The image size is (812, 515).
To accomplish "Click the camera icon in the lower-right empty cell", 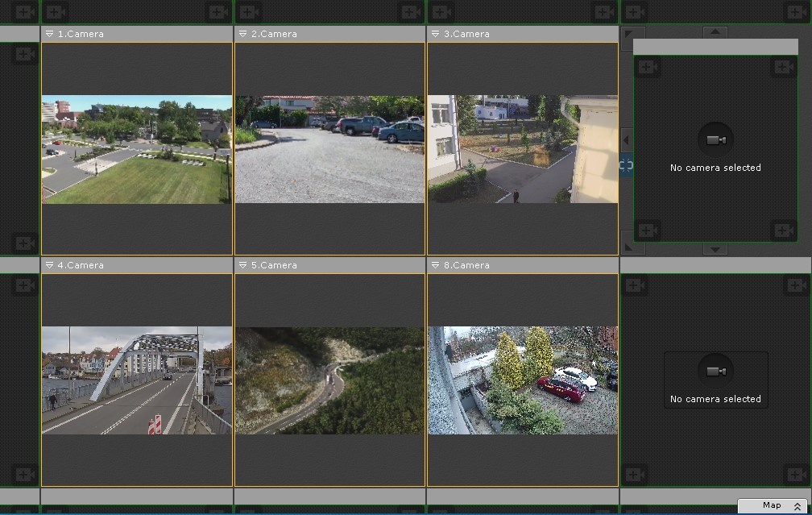I will tap(715, 371).
